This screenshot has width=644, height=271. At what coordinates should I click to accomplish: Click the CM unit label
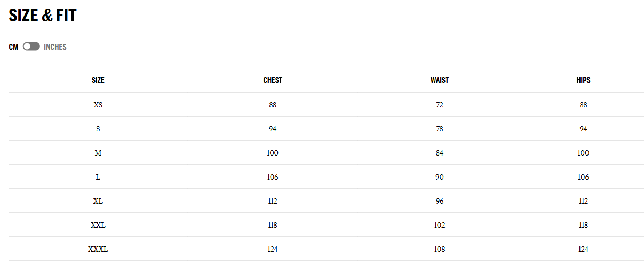pyautogui.click(x=13, y=47)
